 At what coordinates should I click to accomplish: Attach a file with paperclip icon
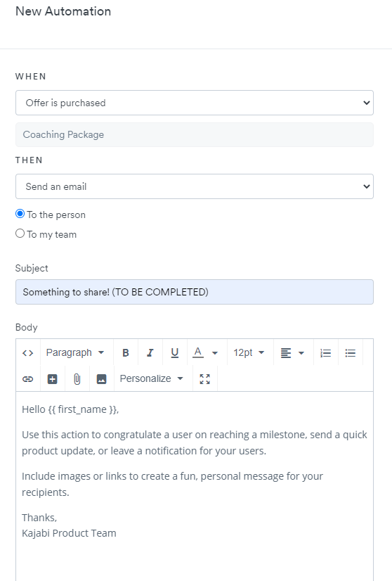[x=77, y=378]
